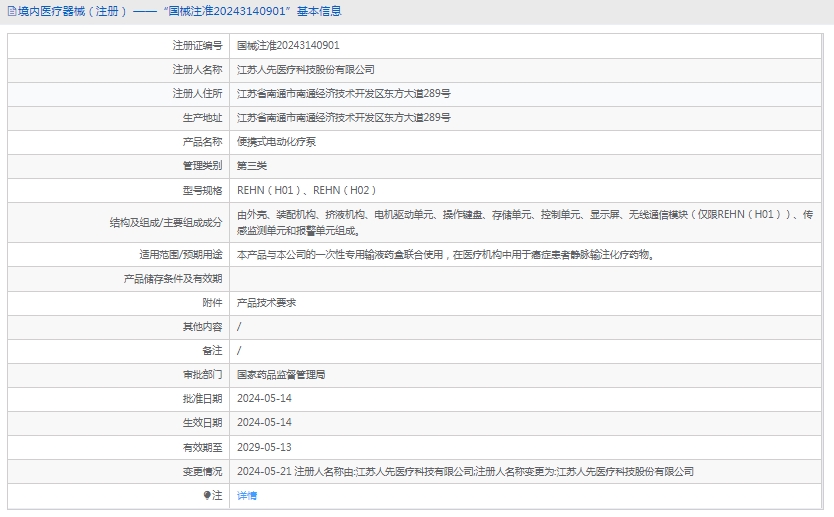Click model spec REHN(H01)、REHN(H02)
The height and width of the screenshot is (517, 834).
pyautogui.click(x=306, y=190)
